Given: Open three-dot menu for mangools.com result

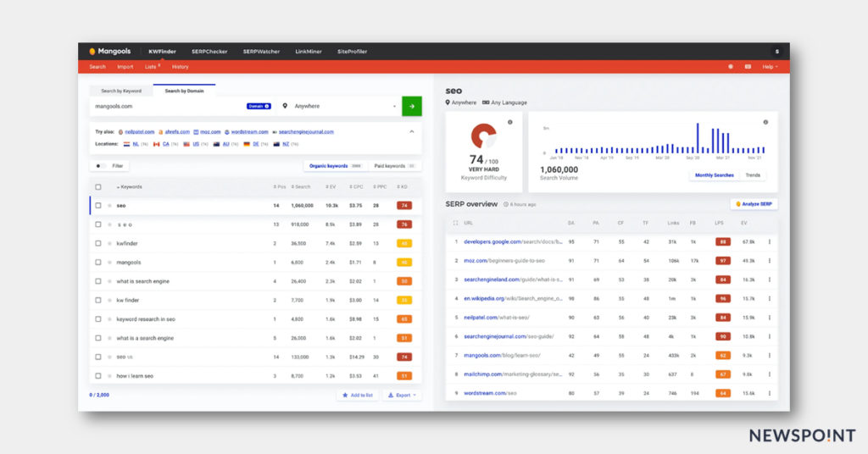Looking at the screenshot, I should [770, 356].
